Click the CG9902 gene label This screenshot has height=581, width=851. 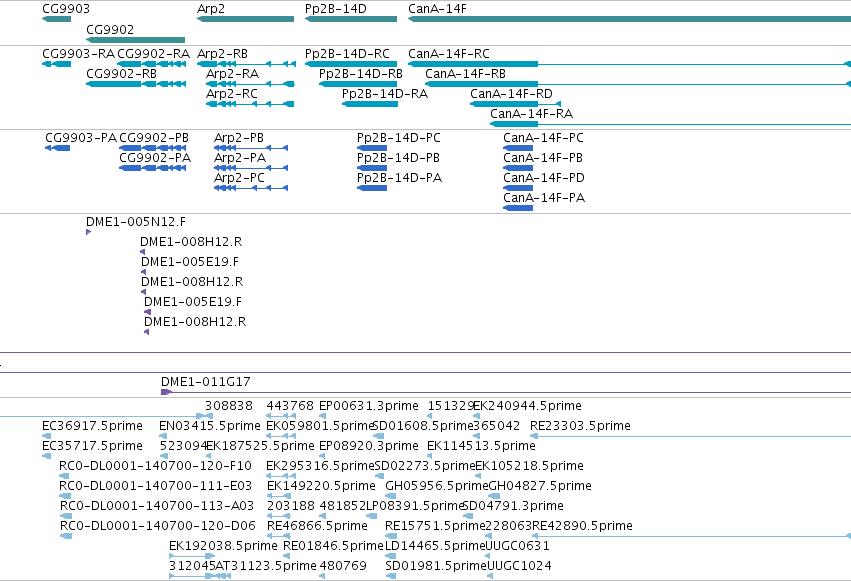coord(110,29)
